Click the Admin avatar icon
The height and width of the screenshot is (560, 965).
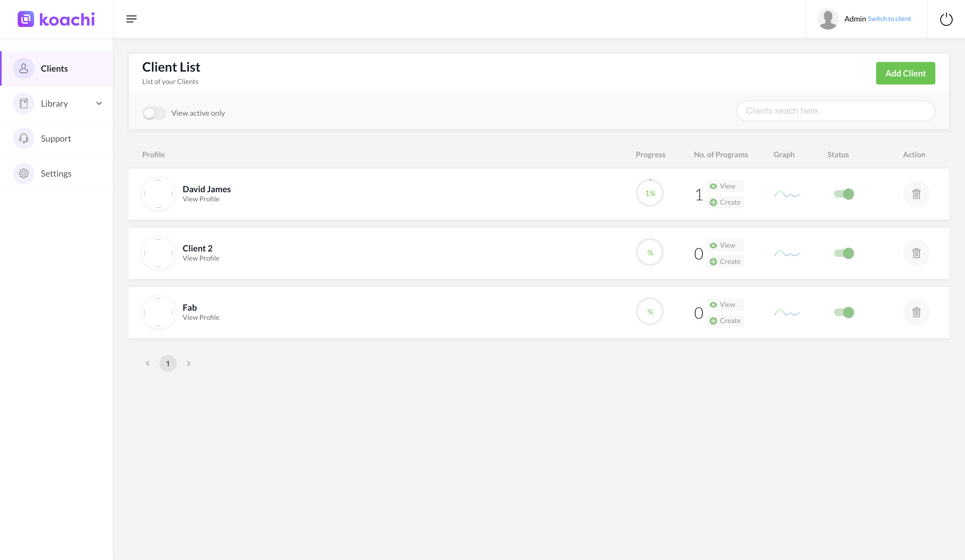[x=828, y=19]
